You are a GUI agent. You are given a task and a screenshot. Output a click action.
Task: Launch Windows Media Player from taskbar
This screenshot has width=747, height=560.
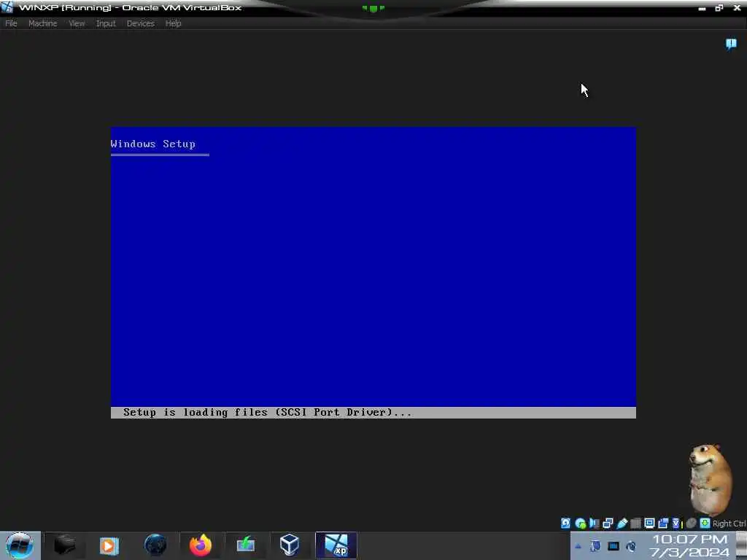tap(109, 545)
